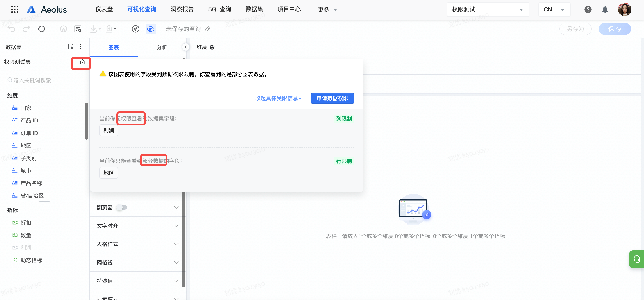644x300 pixels.
Task: Click the keyword search field
Action: (45, 80)
